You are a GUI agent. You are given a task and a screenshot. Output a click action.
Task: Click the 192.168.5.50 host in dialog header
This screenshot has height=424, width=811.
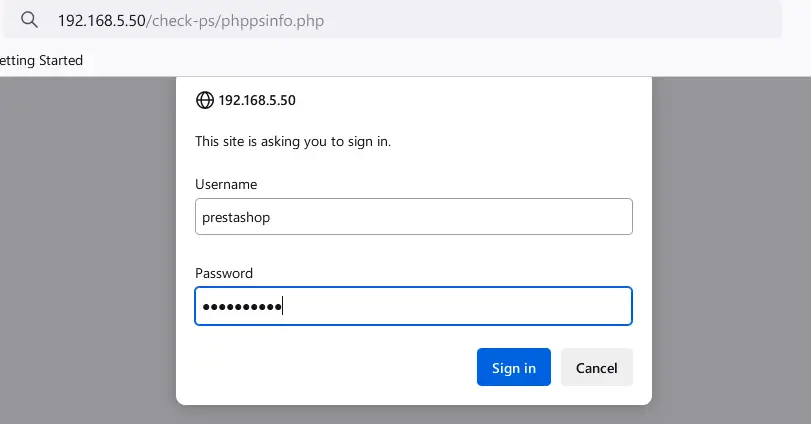(257, 100)
